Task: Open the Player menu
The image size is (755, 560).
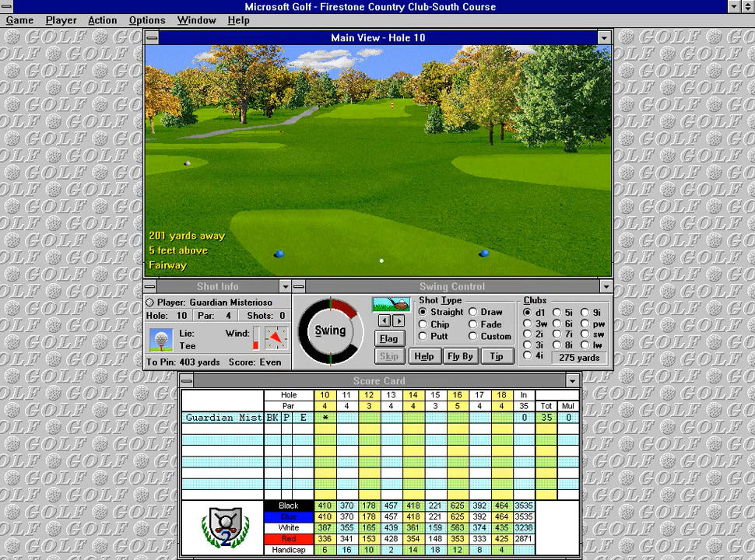Action: pos(61,20)
